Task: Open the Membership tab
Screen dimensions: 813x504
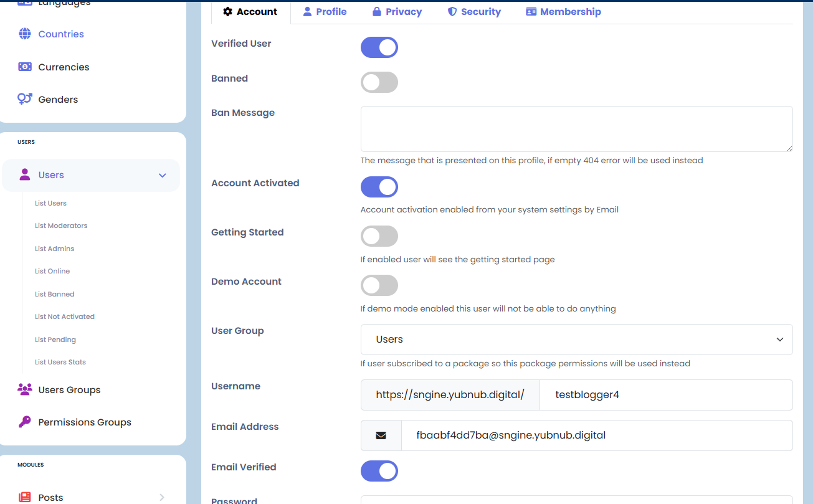Action: coord(563,11)
